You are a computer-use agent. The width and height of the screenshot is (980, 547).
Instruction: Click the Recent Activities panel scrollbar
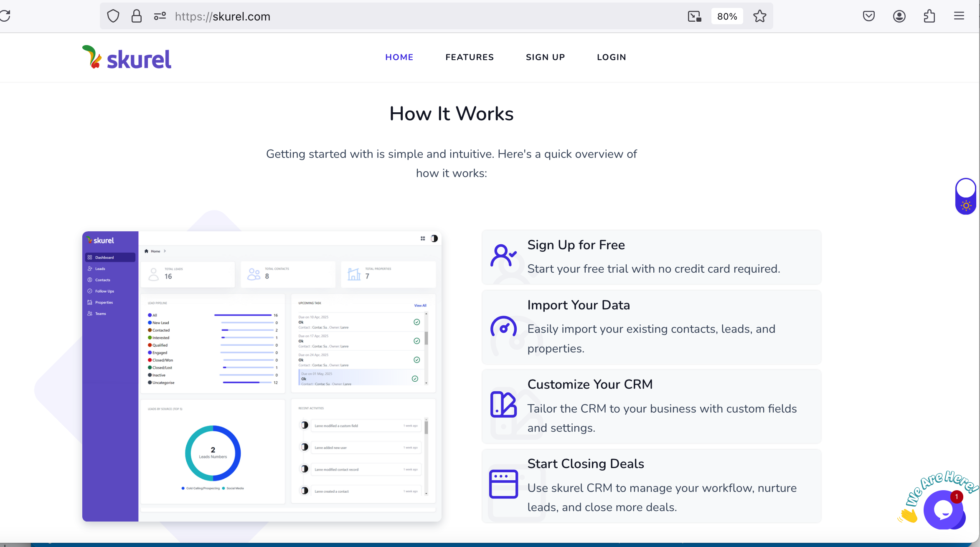pyautogui.click(x=426, y=456)
